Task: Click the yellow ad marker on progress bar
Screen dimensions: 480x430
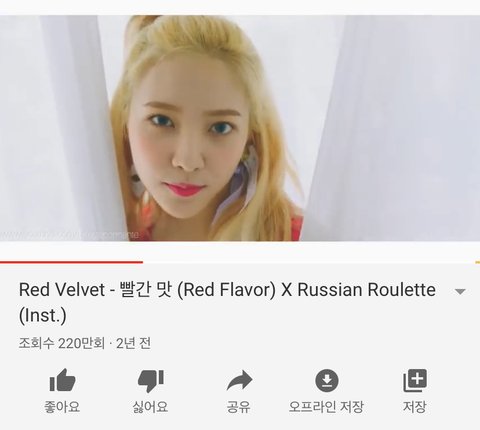Action: coord(477,262)
